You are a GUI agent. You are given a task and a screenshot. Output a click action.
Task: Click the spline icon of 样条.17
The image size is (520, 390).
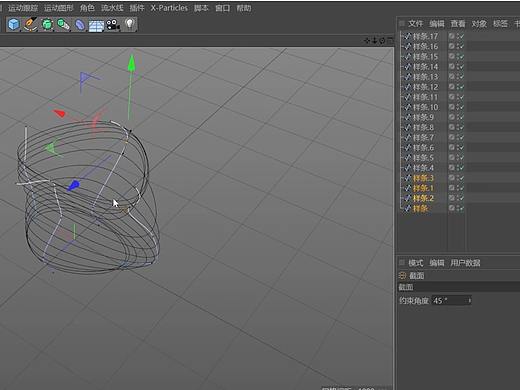[407, 36]
